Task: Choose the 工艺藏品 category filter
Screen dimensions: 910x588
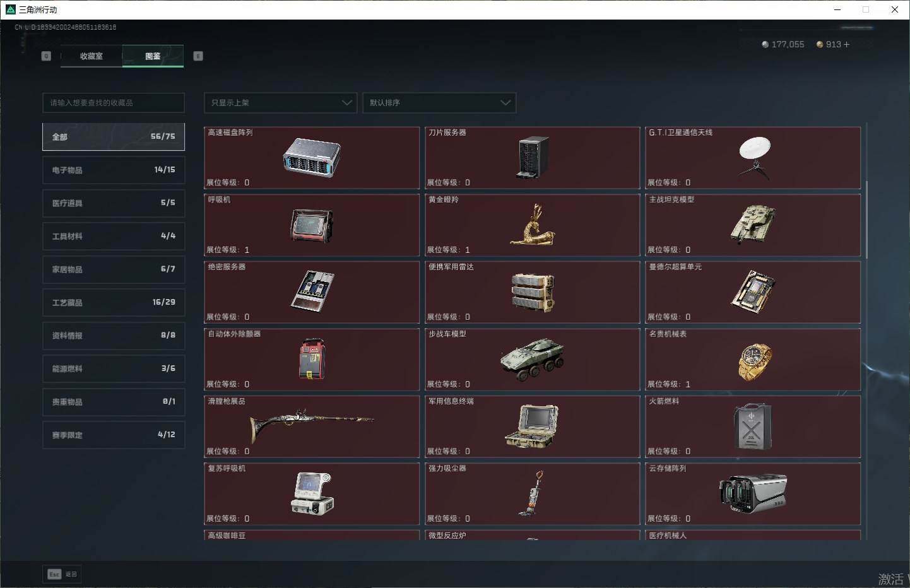Action: click(114, 303)
